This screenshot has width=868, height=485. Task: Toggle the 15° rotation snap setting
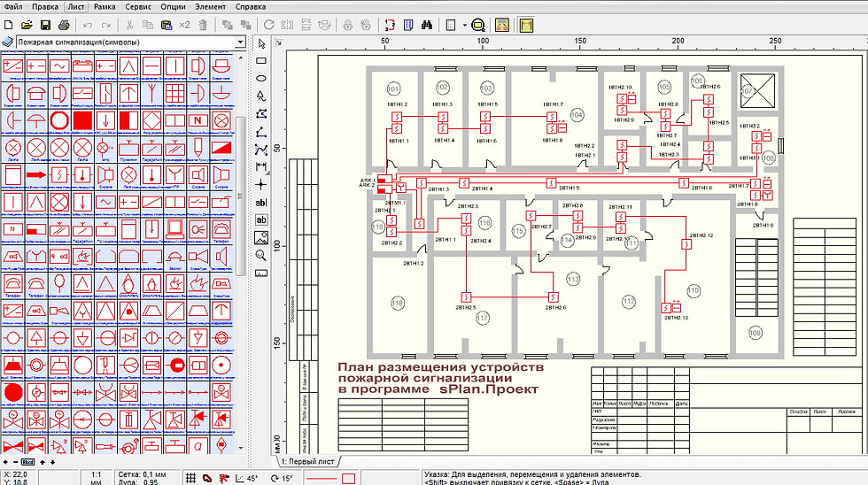282,478
